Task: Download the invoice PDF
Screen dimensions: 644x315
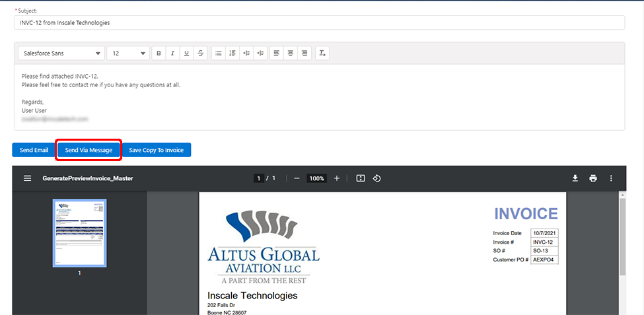Action: [575, 178]
